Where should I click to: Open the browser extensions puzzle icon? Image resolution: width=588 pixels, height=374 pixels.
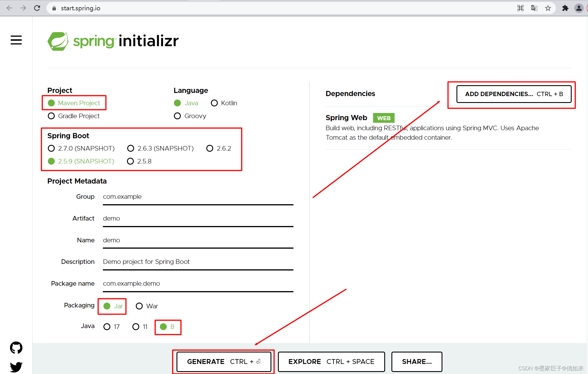565,8
